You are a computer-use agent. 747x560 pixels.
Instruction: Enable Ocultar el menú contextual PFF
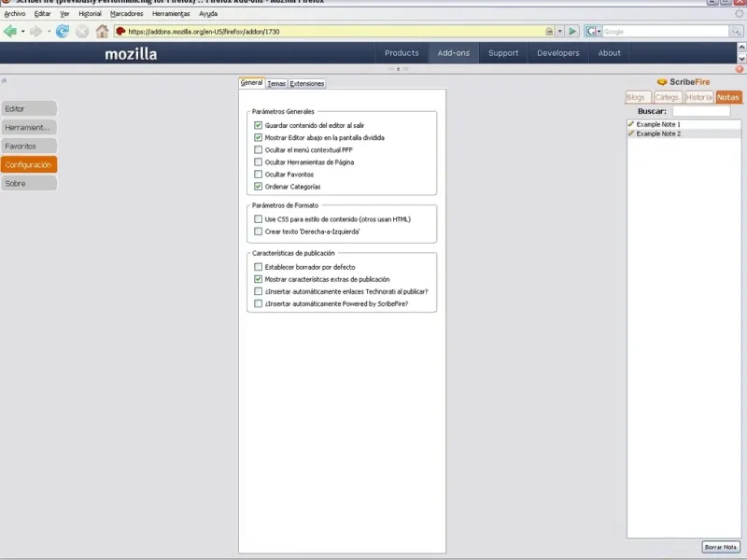259,149
